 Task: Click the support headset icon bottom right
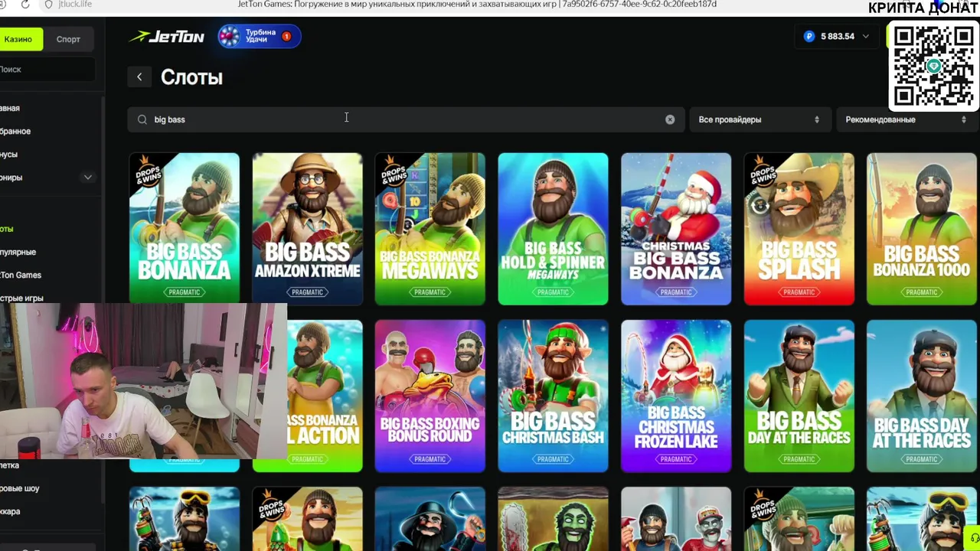(x=974, y=537)
